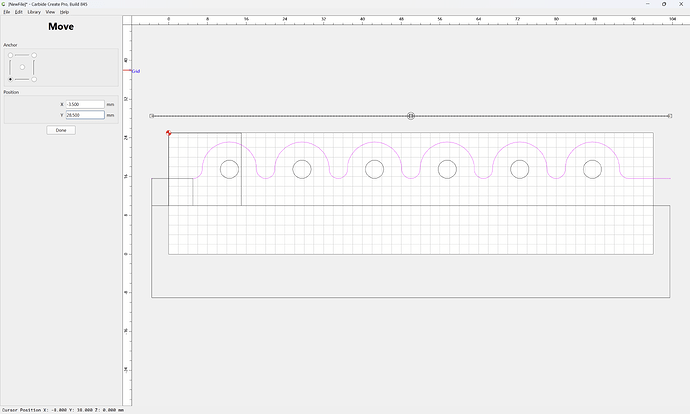Select the last circle on the right
The image size is (690, 414).
pyautogui.click(x=592, y=169)
